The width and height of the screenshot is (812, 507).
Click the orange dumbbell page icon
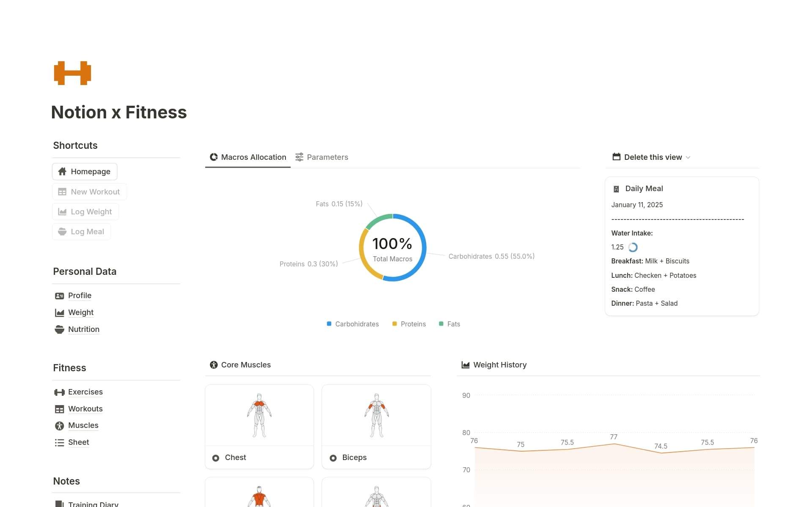[72, 73]
